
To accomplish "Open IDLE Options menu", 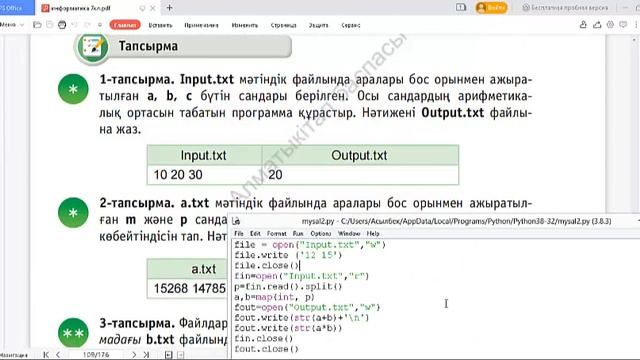I will pos(320,233).
